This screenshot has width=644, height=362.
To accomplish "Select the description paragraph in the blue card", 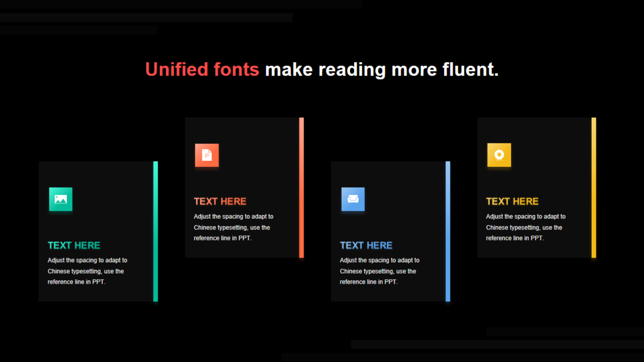I will 379,271.
